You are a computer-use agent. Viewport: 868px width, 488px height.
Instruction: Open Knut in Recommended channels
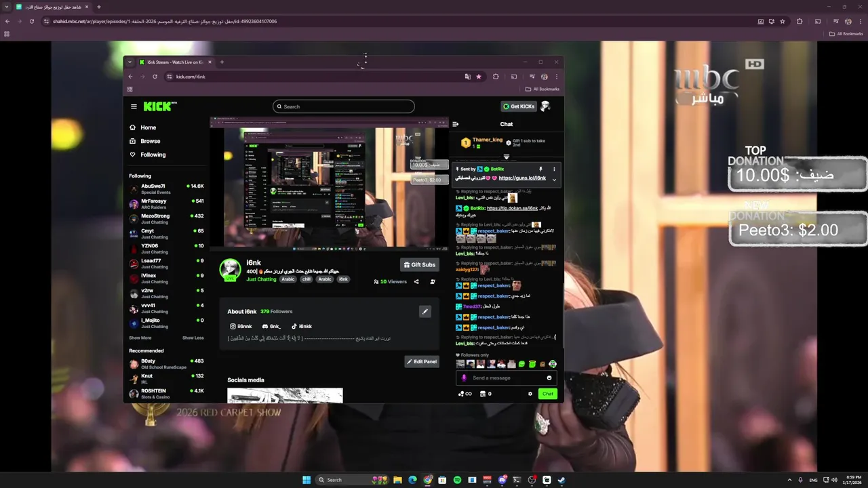click(166, 378)
